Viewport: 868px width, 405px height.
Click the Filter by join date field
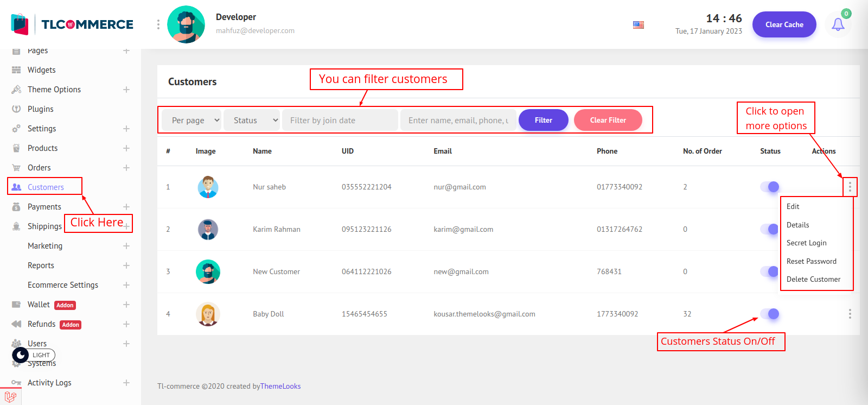point(340,120)
